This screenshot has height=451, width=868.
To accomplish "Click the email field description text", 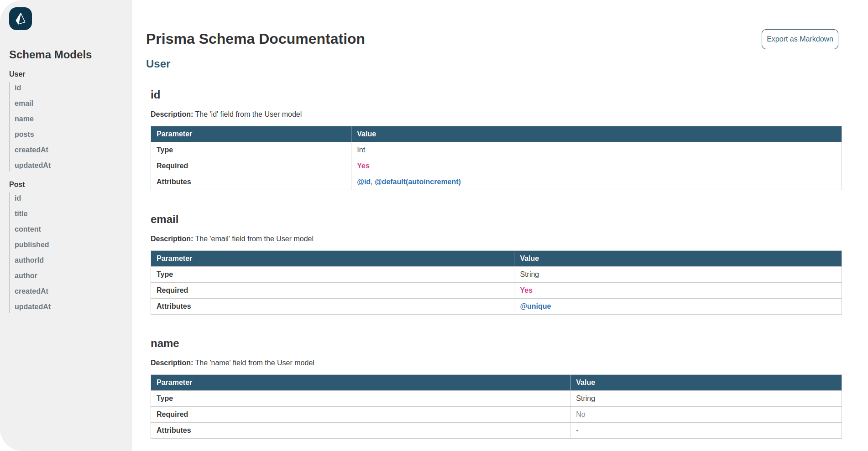I will coord(232,238).
